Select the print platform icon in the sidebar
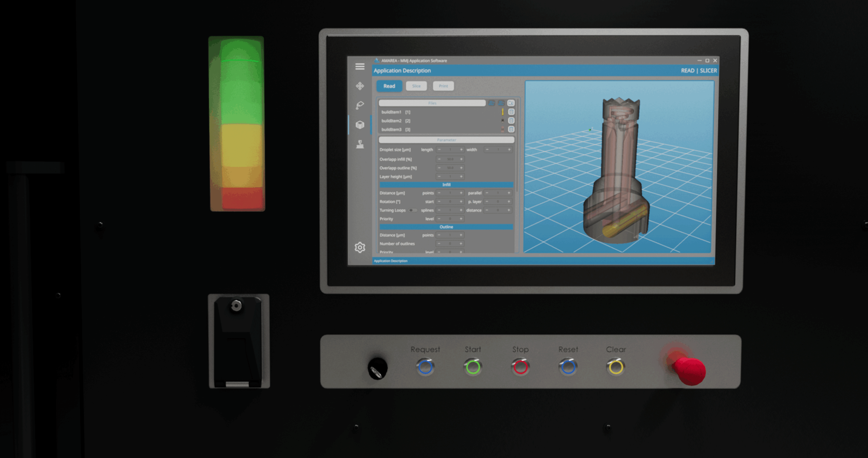Image resolution: width=868 pixels, height=458 pixels. (x=360, y=144)
